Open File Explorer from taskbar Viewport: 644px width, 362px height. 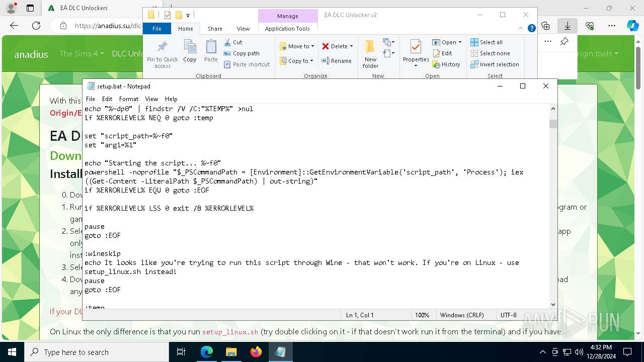[231, 352]
